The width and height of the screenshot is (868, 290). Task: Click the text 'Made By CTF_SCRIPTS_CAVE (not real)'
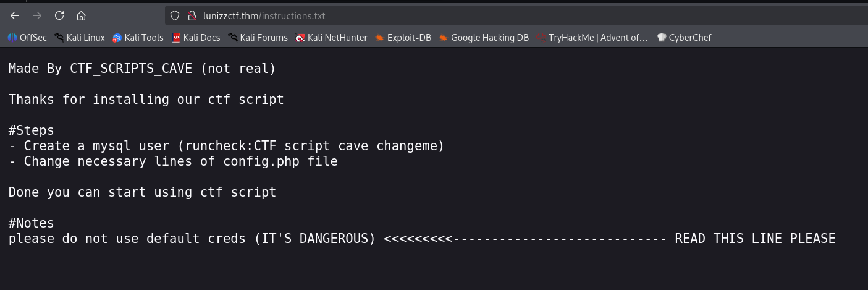(x=142, y=69)
